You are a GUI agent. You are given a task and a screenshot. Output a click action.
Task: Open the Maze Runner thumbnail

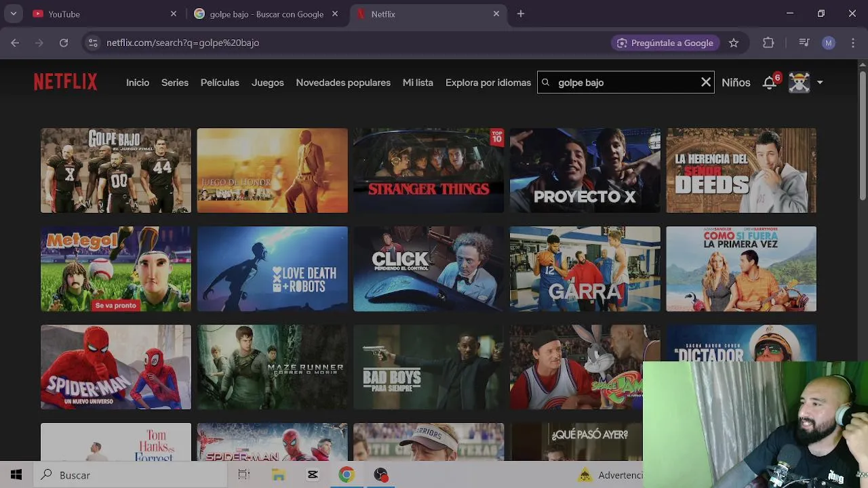[273, 367]
